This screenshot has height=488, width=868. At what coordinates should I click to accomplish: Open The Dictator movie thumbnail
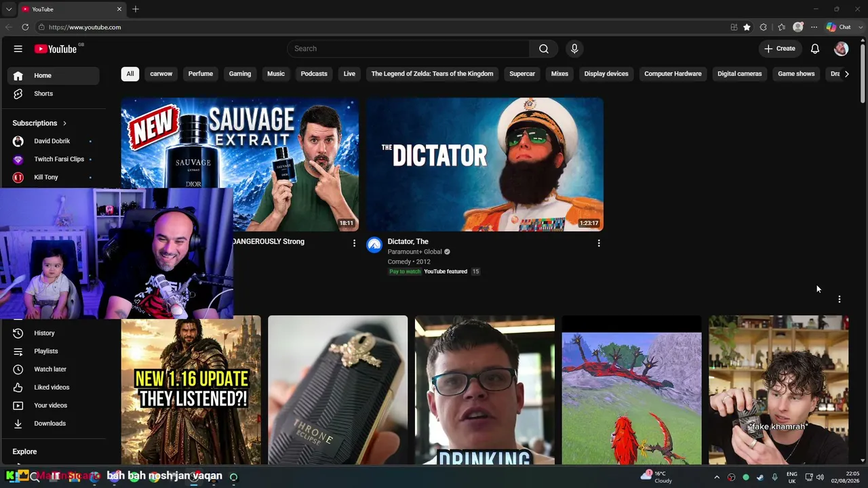pos(485,165)
